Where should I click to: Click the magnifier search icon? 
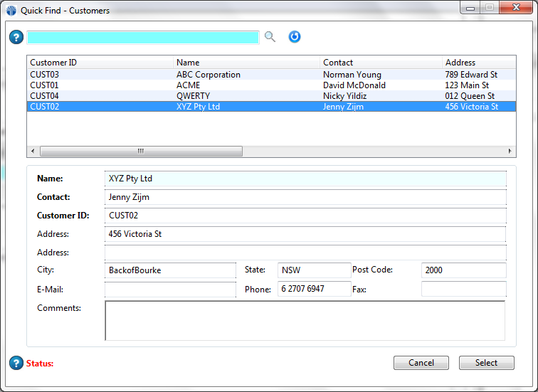point(270,37)
